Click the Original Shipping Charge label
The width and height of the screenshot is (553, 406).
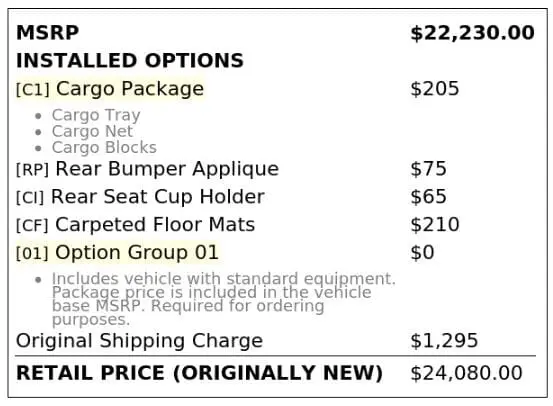[139, 341]
